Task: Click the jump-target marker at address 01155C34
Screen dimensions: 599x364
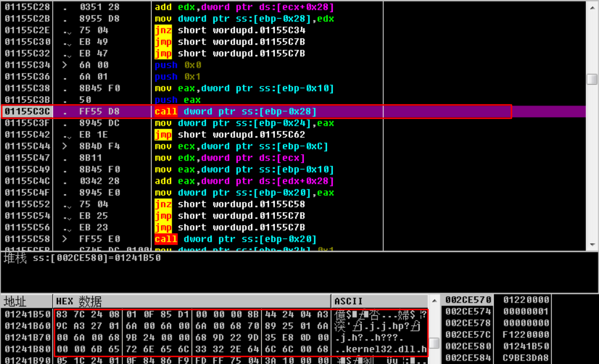Action: (65, 65)
